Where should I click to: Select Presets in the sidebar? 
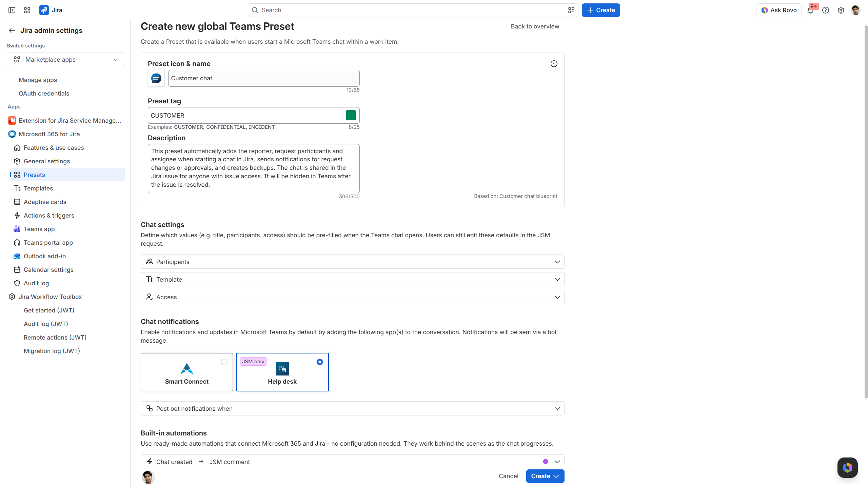pyautogui.click(x=67, y=175)
